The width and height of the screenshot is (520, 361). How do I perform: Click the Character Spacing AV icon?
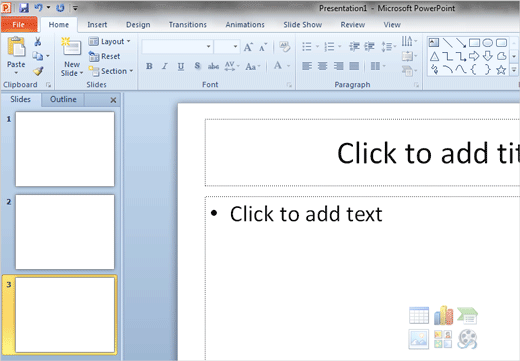tap(230, 66)
